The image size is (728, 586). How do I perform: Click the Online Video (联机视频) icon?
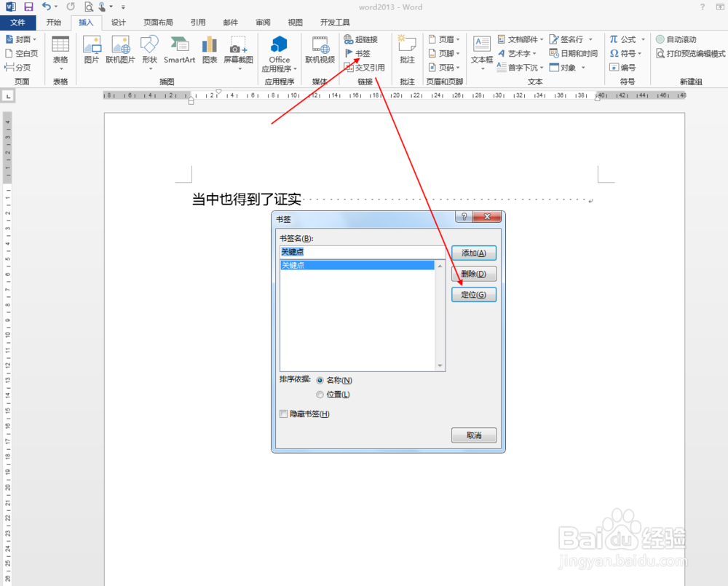tap(320, 50)
